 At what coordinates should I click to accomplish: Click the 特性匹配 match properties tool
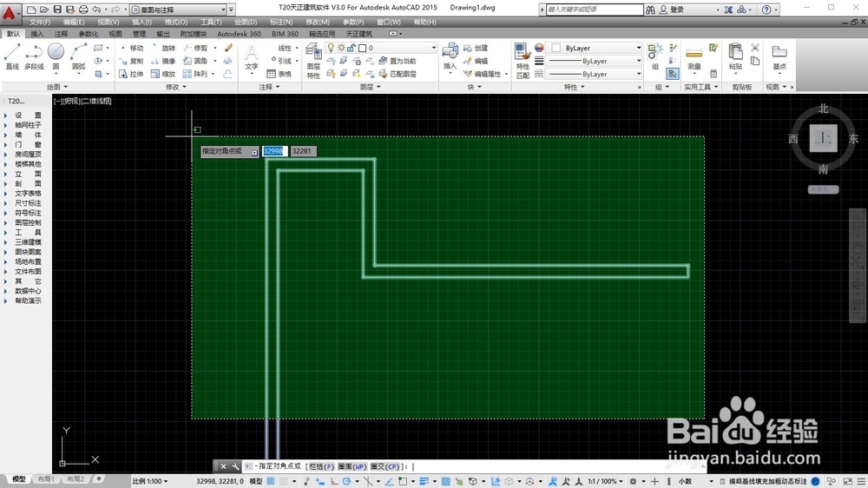pyautogui.click(x=523, y=61)
